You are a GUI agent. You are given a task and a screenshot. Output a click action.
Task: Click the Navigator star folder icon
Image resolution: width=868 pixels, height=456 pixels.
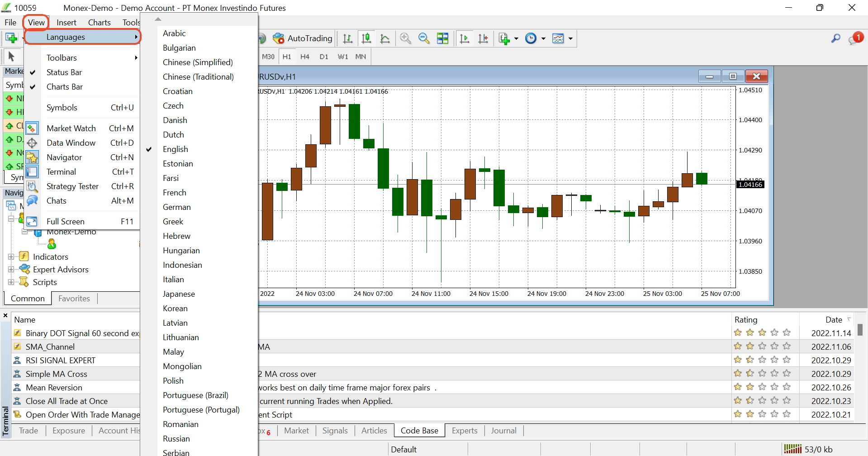coord(32,157)
